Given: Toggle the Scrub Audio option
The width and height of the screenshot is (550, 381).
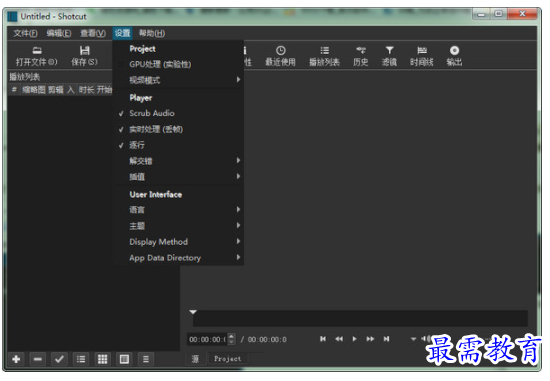Looking at the screenshot, I should point(178,113).
